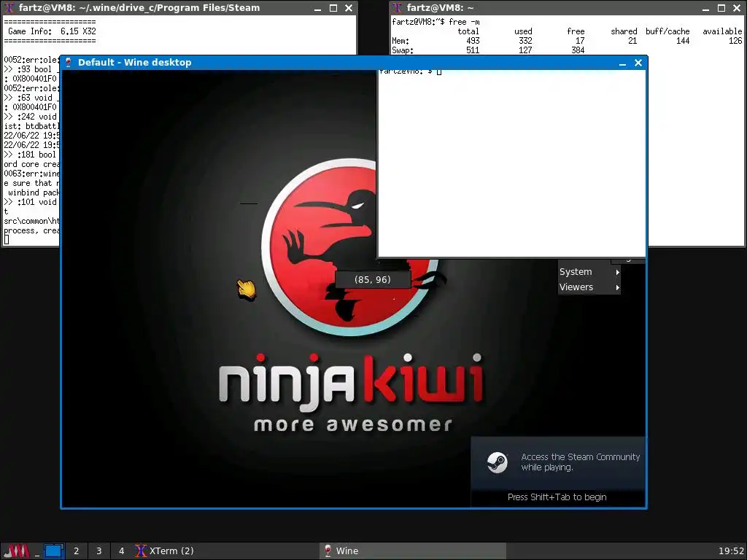The width and height of the screenshot is (747, 560).
Task: Click the shell prompt in the white terminal
Action: pyautogui.click(x=411, y=72)
